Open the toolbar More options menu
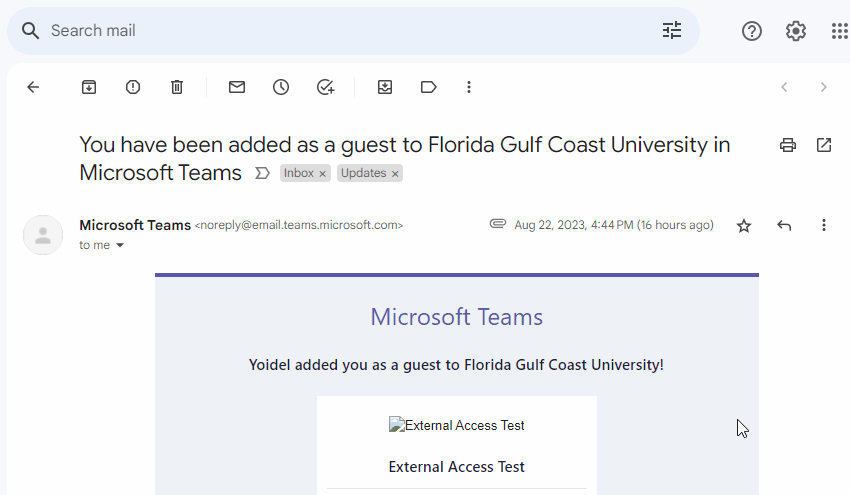Screen dimensions: 850x495 [469, 87]
